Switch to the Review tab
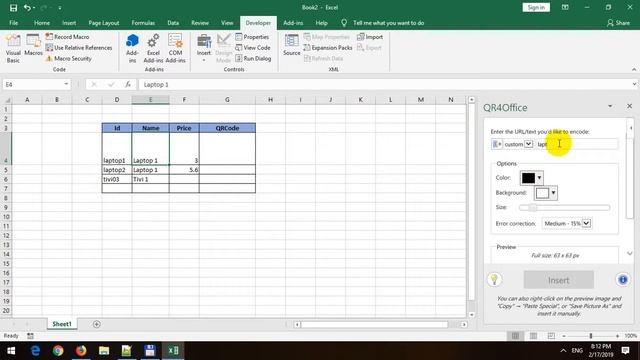 200,23
